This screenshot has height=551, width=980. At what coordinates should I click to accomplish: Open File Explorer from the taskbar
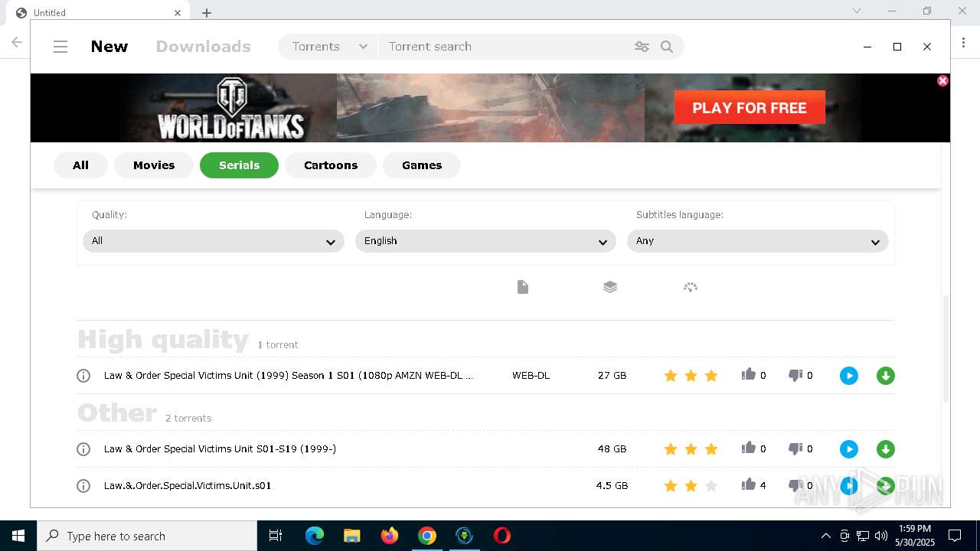pyautogui.click(x=351, y=536)
